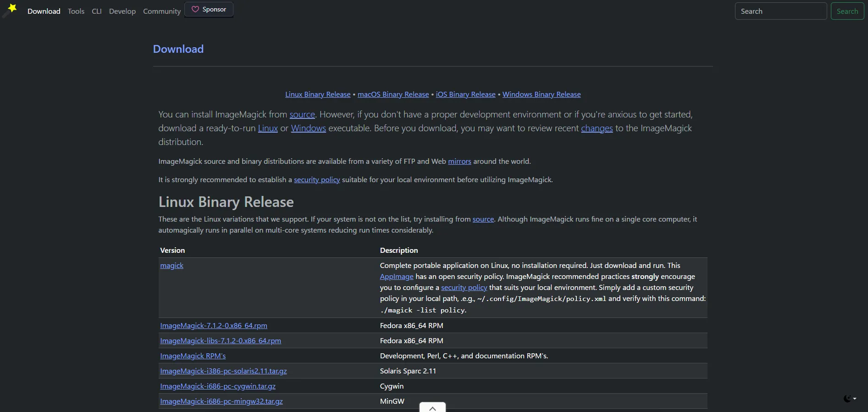Click the heart Sponsor button
The width and height of the screenshot is (868, 412).
pyautogui.click(x=209, y=10)
